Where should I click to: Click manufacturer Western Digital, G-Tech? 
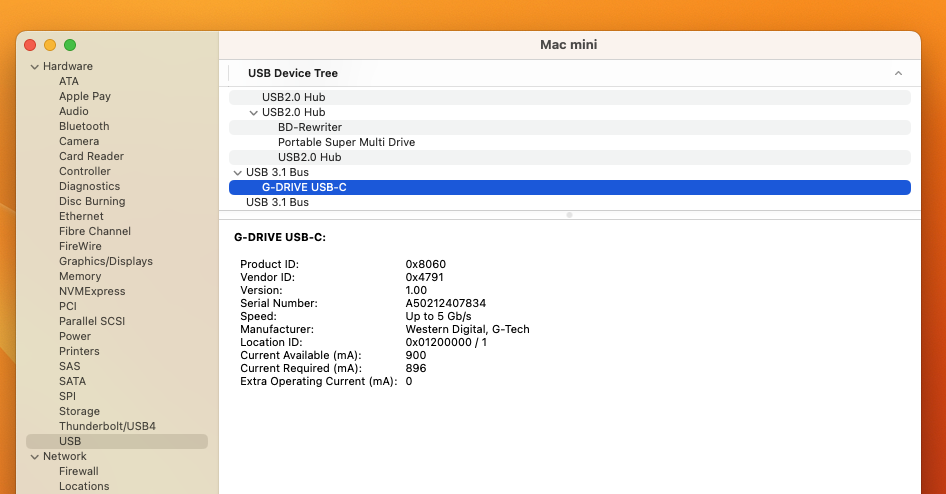point(467,329)
